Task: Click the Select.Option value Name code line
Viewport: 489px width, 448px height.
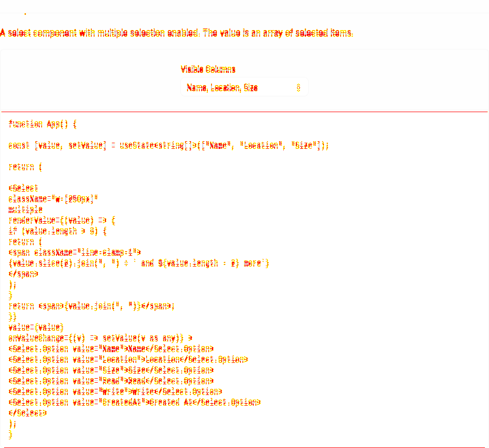Action: 111,349
